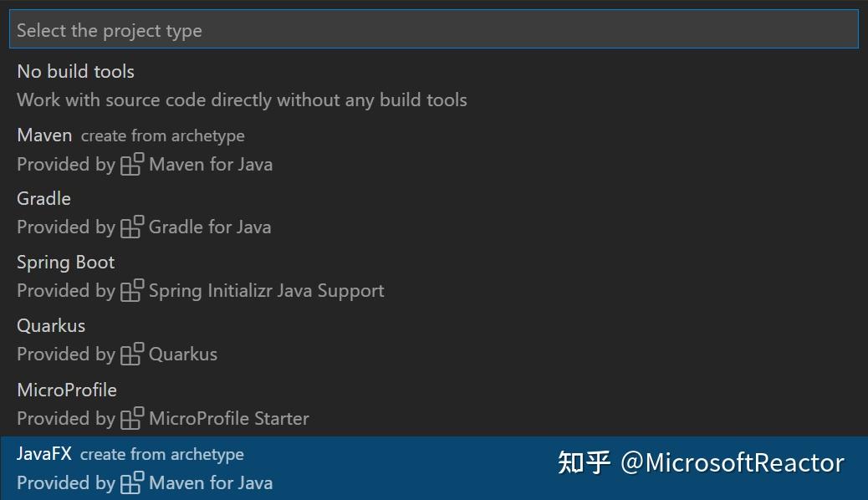Select the Spring Boot project type
Viewport: 868px width, 500px height.
click(x=434, y=277)
